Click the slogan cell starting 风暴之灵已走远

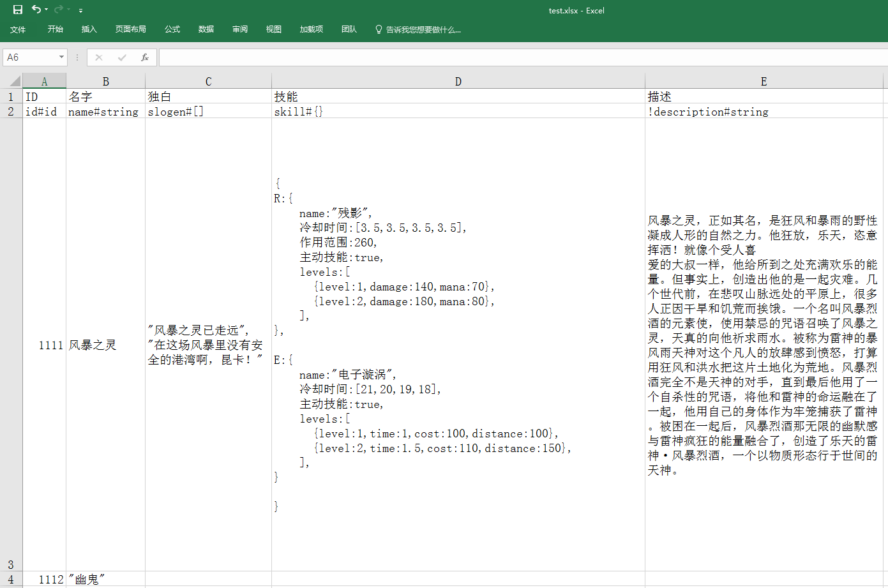point(209,345)
